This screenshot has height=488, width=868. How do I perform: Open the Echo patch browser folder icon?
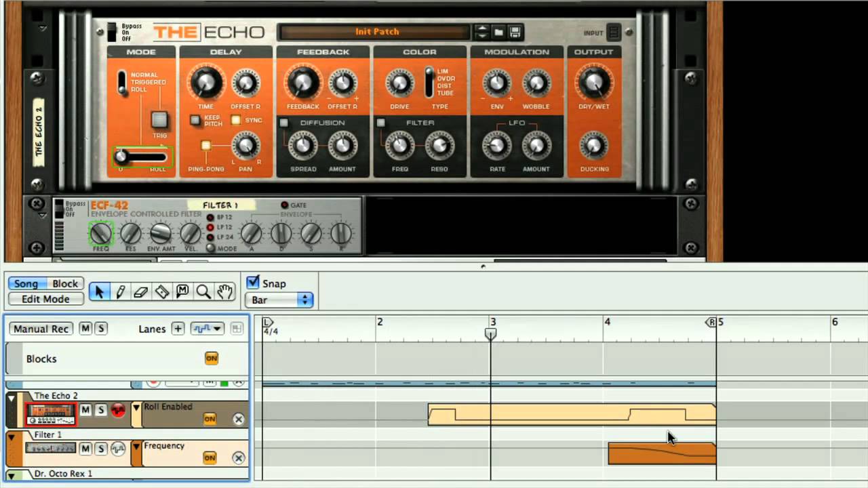point(498,32)
